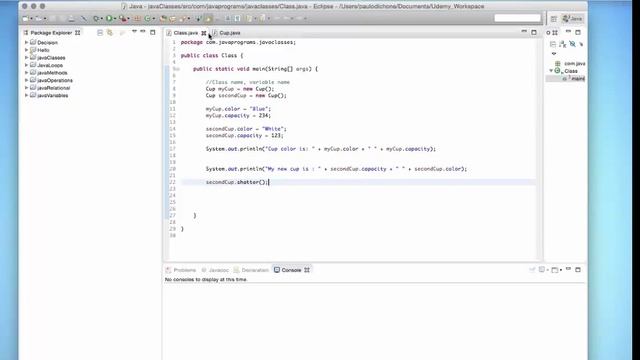Expand the javaClasses project

[x=27, y=58]
